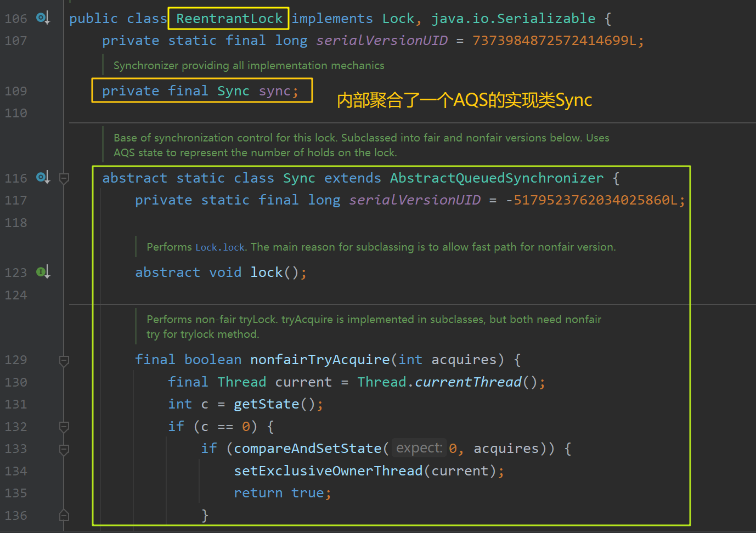Image resolution: width=756 pixels, height=533 pixels.
Task: Click the Sync type on line 109
Action: pos(233,91)
